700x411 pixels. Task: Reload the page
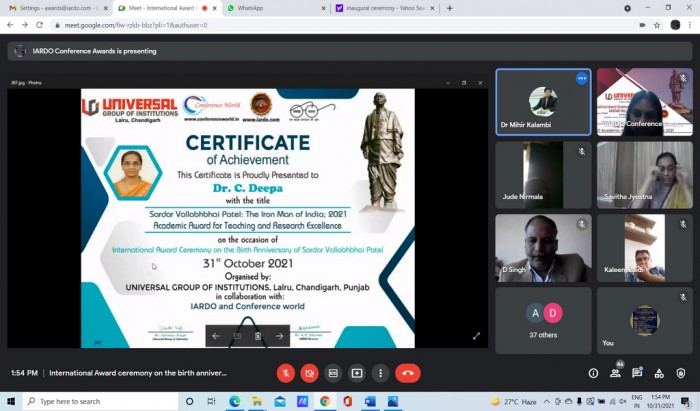(39, 25)
